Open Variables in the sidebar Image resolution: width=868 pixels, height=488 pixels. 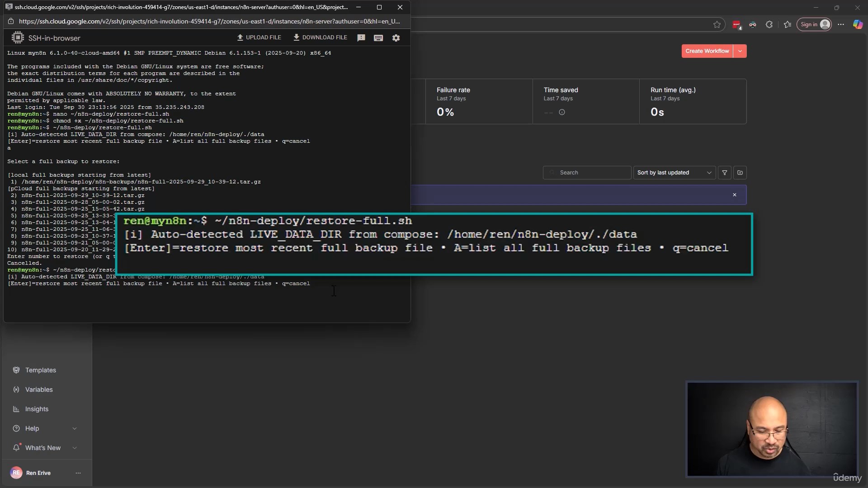click(39, 389)
